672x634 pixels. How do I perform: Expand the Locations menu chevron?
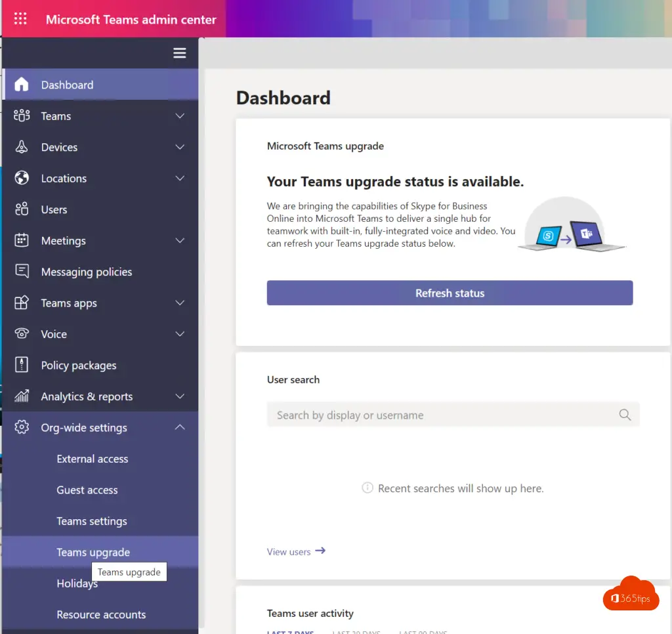click(180, 178)
